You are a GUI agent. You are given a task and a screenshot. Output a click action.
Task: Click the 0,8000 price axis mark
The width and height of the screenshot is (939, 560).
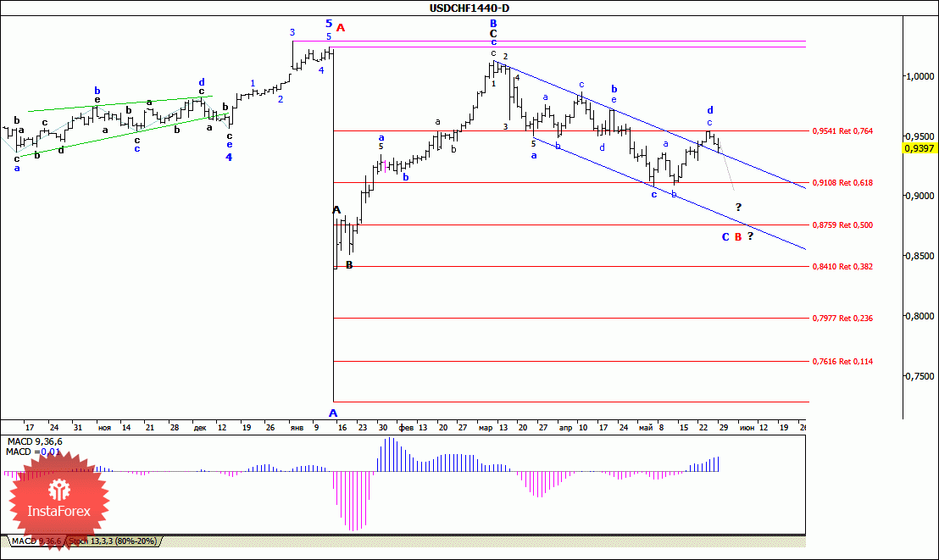[x=920, y=316]
